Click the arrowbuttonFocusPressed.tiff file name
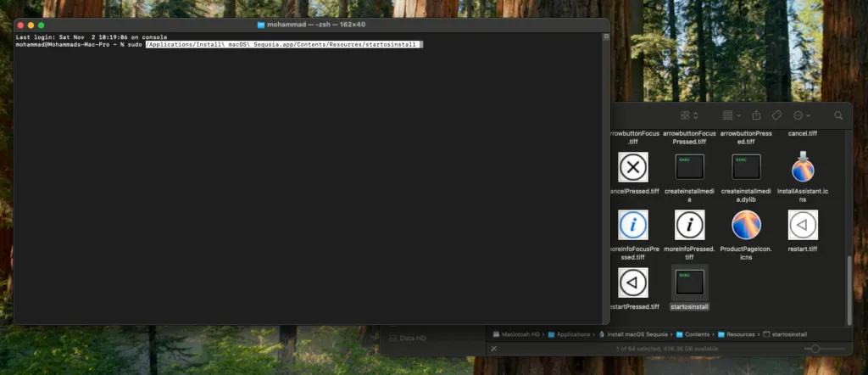 pos(690,137)
